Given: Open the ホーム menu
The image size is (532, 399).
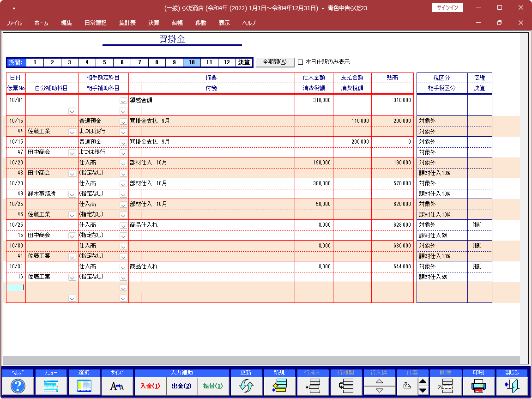Looking at the screenshot, I should click(42, 23).
